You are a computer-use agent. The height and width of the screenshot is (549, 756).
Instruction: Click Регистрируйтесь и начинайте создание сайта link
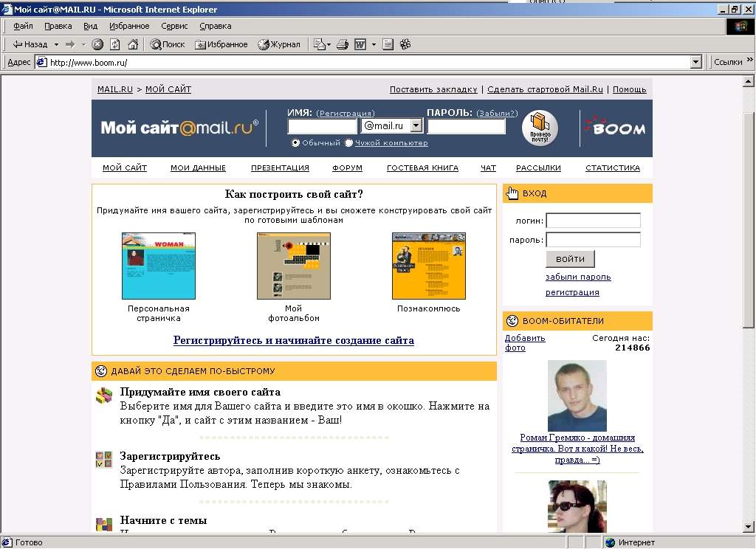294,340
